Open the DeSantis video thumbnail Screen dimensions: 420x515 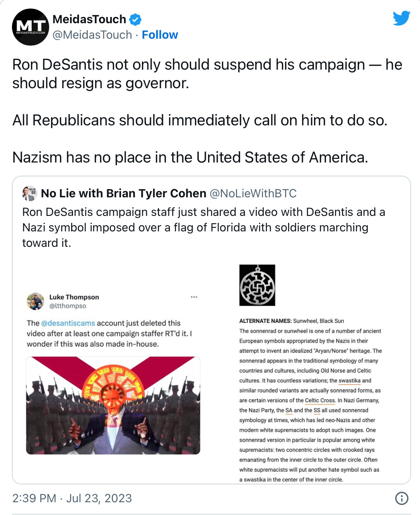click(x=113, y=405)
